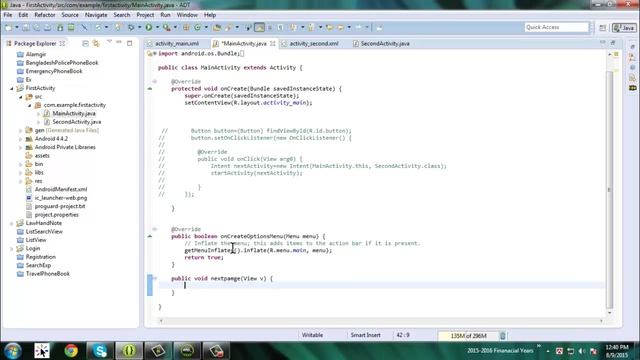Image resolution: width=640 pixels, height=360 pixels.
Task: Expand the LawHandNote project node
Action: click(x=11, y=223)
